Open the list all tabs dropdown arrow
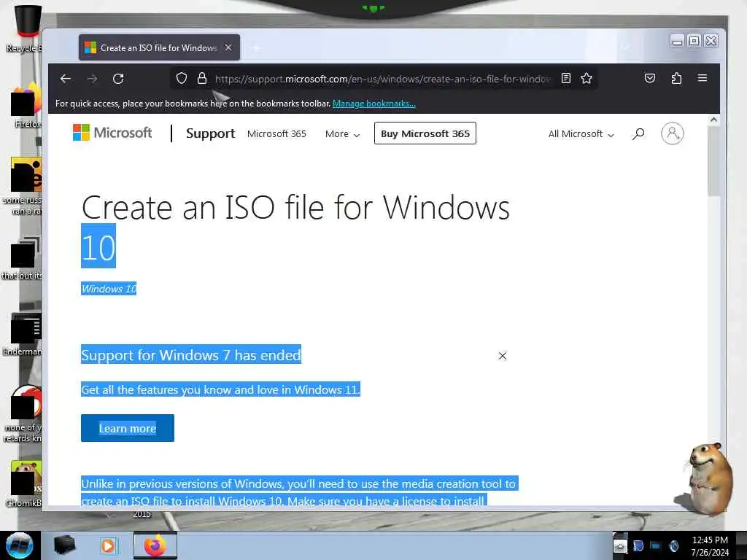This screenshot has height=560, width=747. [x=625, y=47]
